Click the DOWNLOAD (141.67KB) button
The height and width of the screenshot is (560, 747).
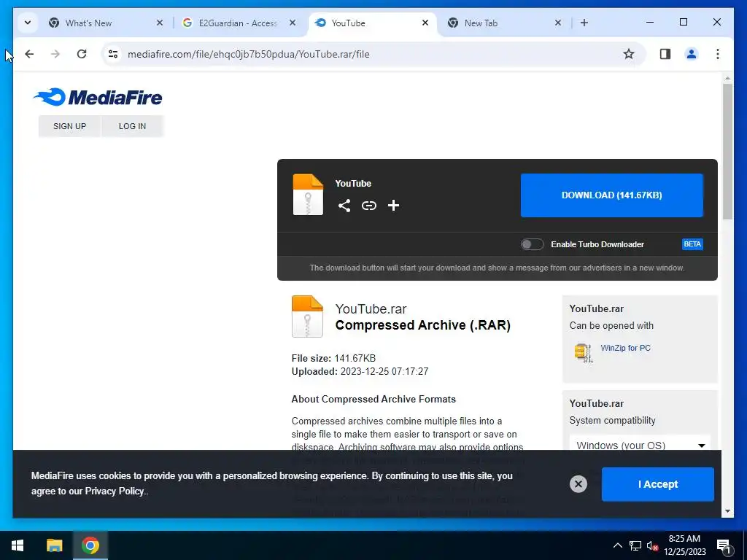point(612,195)
